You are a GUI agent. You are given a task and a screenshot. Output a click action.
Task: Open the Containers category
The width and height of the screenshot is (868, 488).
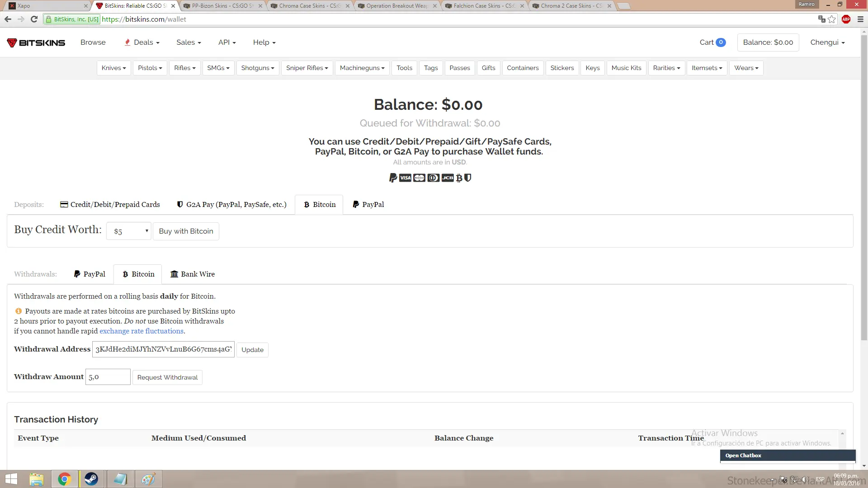(x=523, y=68)
